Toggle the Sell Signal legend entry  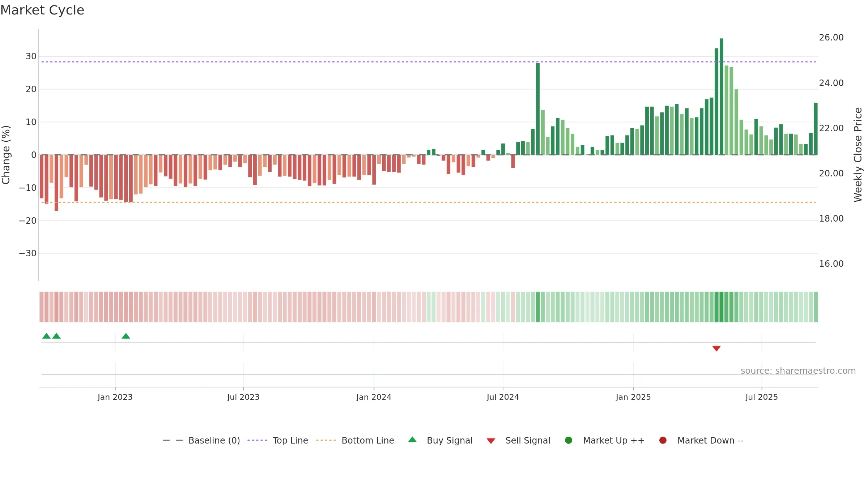pyautogui.click(x=518, y=440)
